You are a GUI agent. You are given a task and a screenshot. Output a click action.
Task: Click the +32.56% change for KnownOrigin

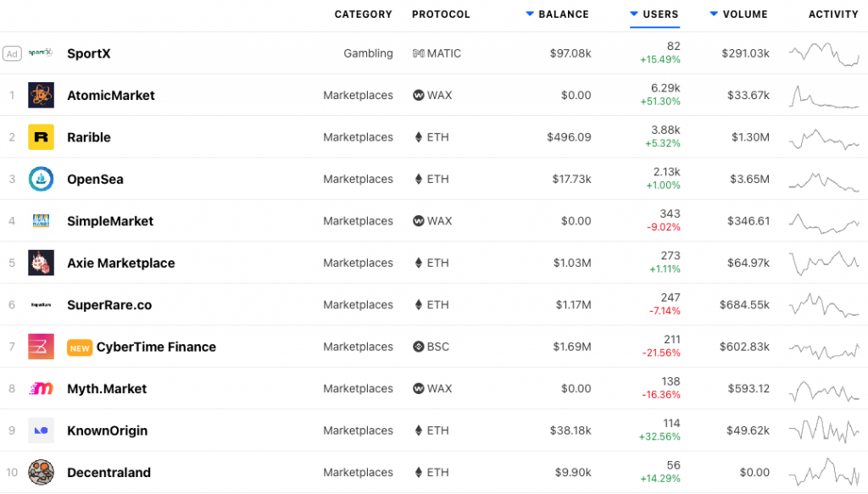pos(659,437)
